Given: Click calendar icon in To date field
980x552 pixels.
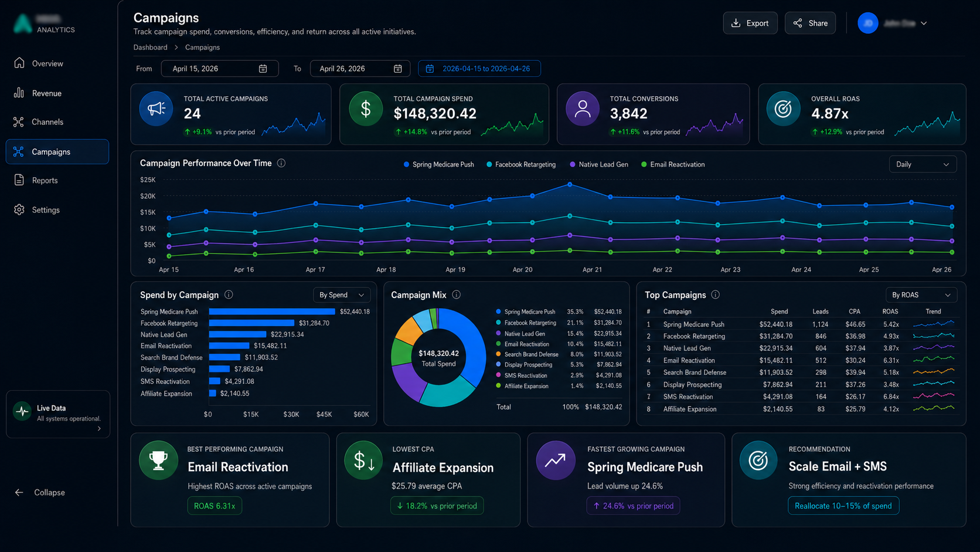Looking at the screenshot, I should [x=397, y=69].
